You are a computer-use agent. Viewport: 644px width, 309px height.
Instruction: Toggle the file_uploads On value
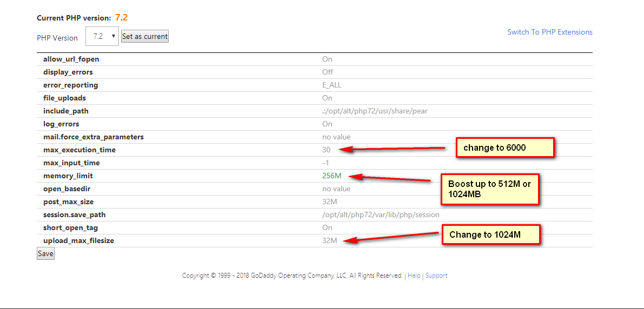327,98
